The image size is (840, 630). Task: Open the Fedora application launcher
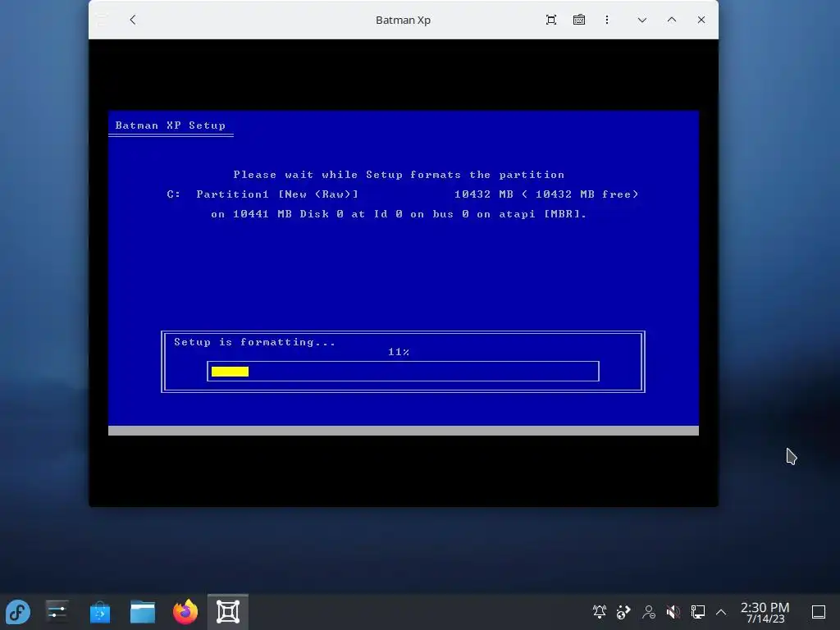[18, 612]
